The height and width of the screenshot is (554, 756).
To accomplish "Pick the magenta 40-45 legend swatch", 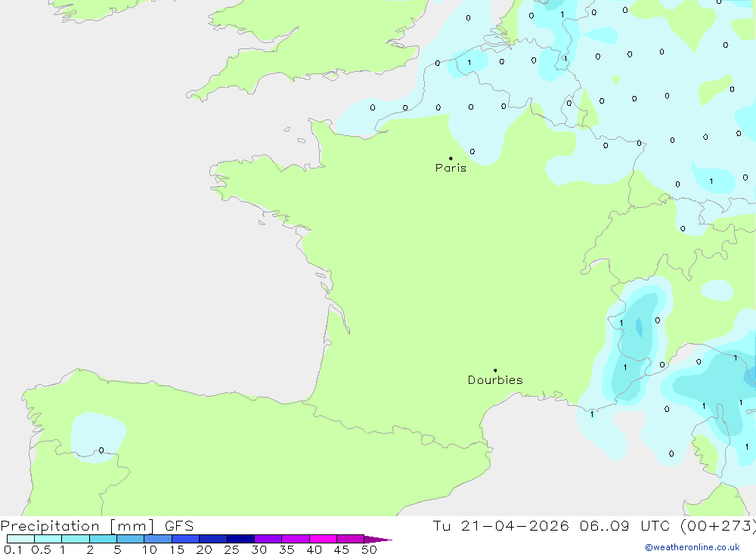I will pyautogui.click(x=323, y=539).
